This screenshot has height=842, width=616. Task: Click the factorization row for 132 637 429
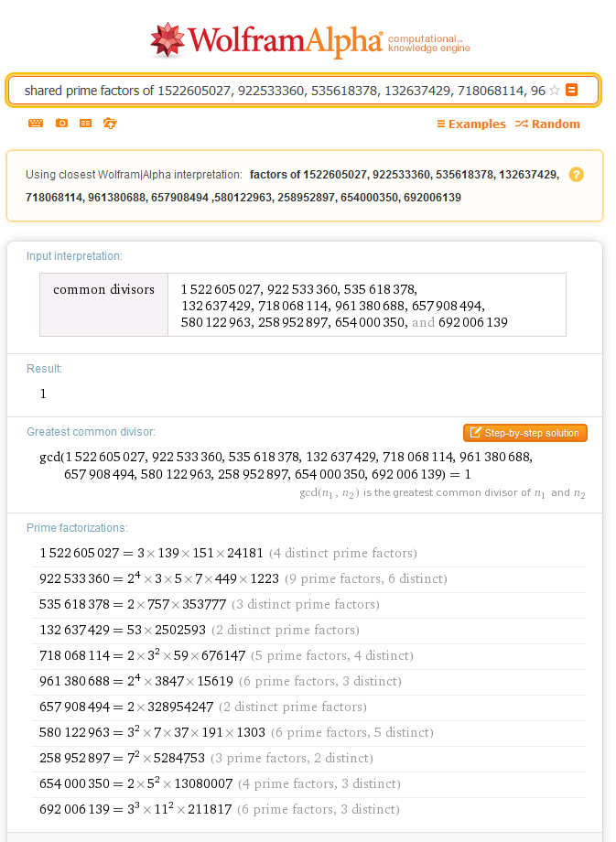(x=308, y=630)
